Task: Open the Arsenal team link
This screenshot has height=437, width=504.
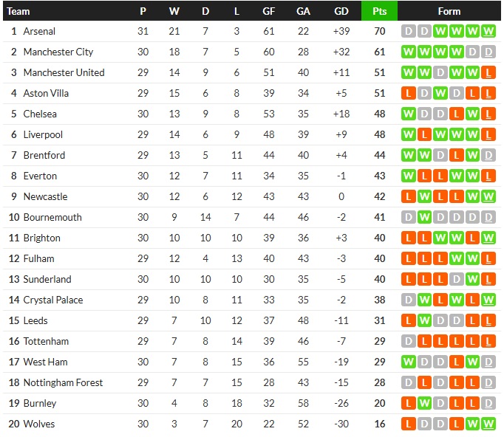Action: pyautogui.click(x=39, y=31)
